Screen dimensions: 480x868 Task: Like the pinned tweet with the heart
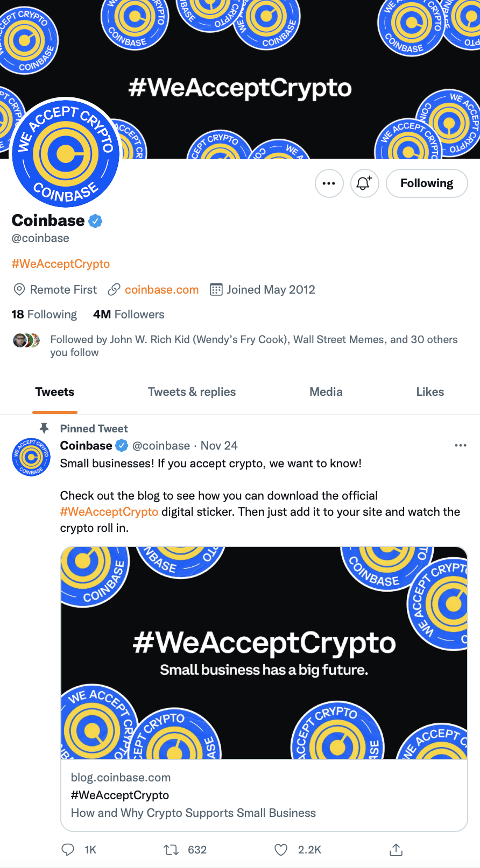tap(281, 850)
